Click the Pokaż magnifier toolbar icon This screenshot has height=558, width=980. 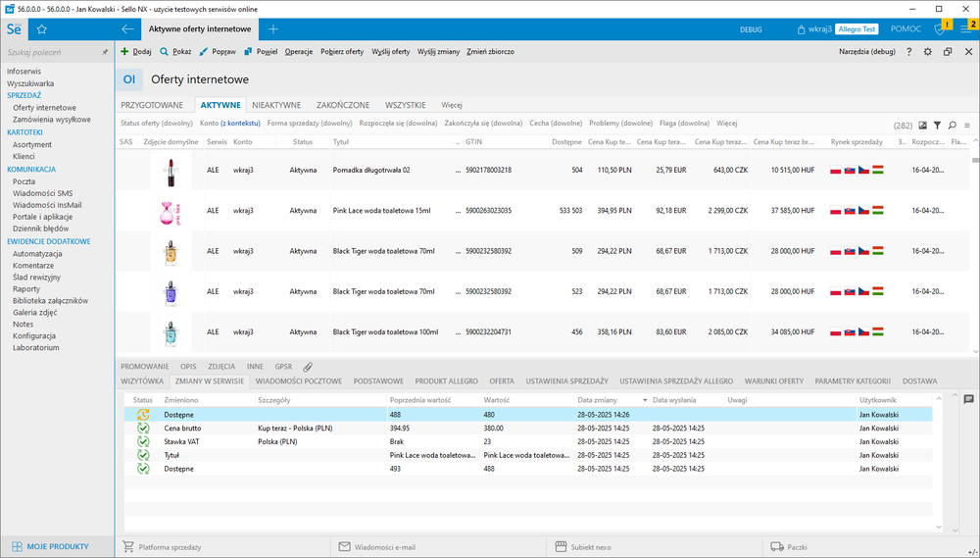coord(165,51)
